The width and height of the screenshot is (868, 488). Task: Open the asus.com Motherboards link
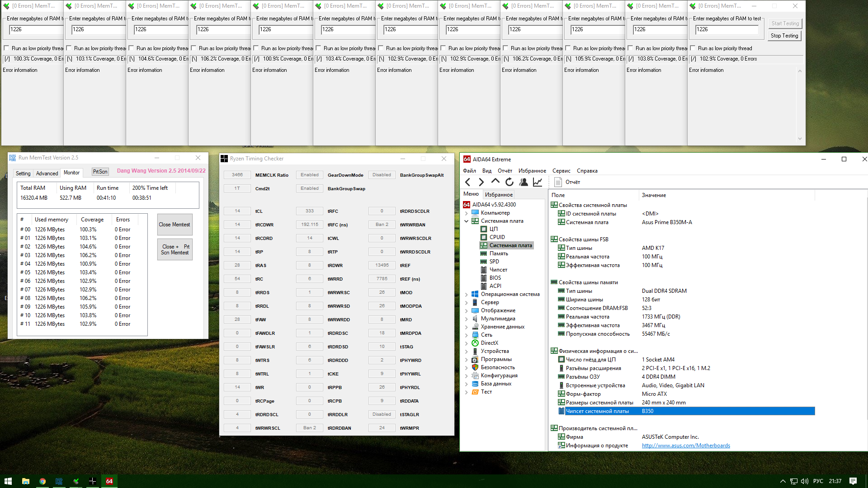coord(686,446)
